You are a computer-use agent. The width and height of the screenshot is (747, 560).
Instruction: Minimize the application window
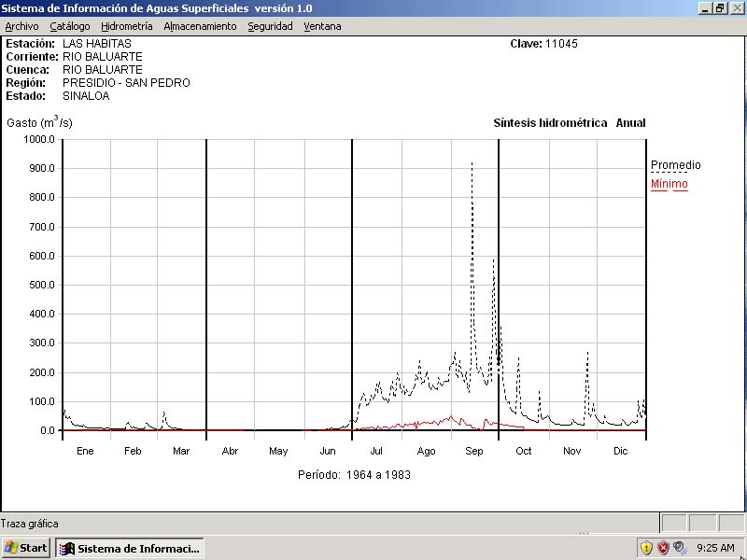pos(705,7)
